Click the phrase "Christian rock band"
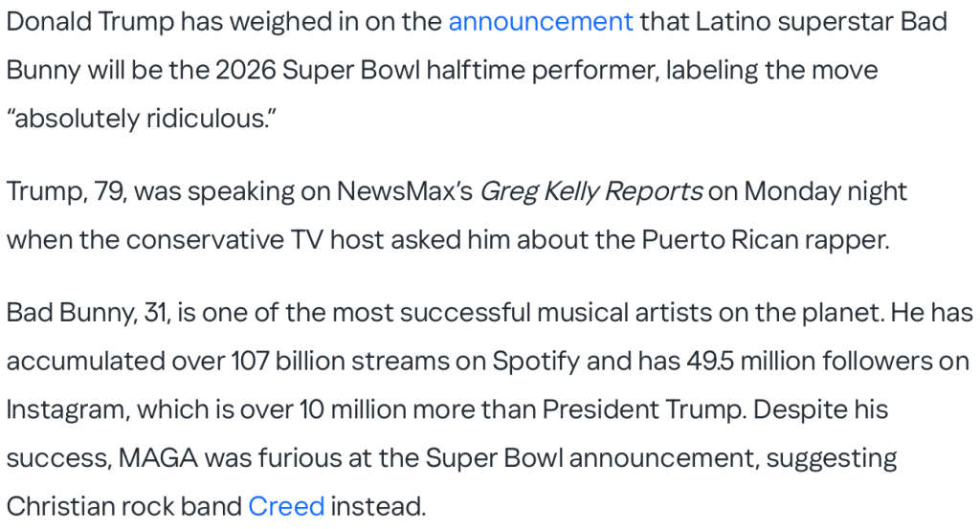The image size is (980, 529). click(122, 505)
